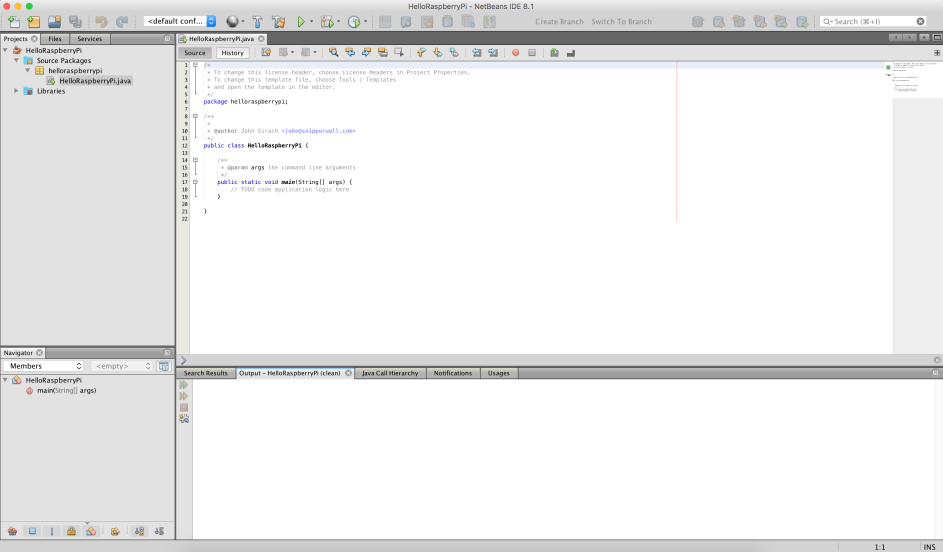
Task: Select the HelloRaspberryPi.java editor tab
Action: pos(221,38)
